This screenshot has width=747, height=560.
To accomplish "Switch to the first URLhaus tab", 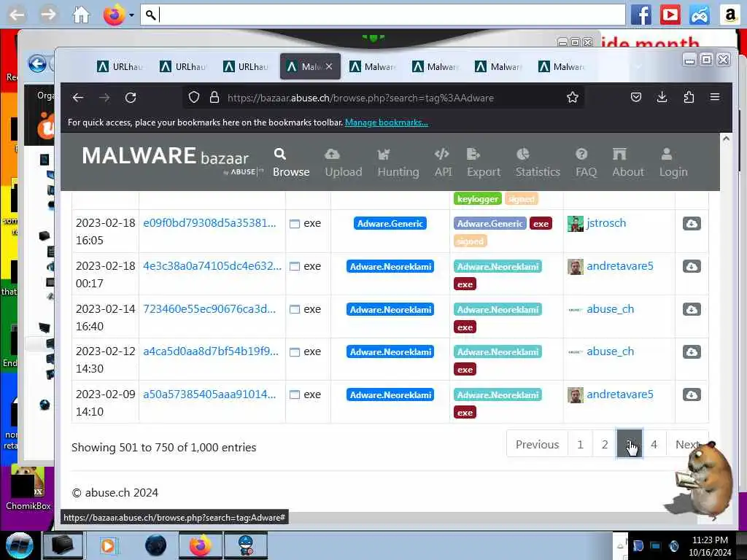I will [120, 66].
